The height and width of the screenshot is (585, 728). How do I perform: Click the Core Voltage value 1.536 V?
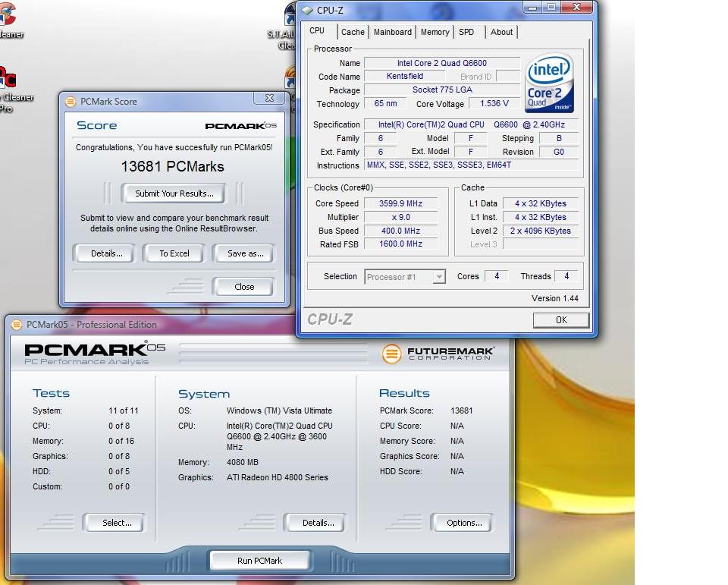pos(494,103)
